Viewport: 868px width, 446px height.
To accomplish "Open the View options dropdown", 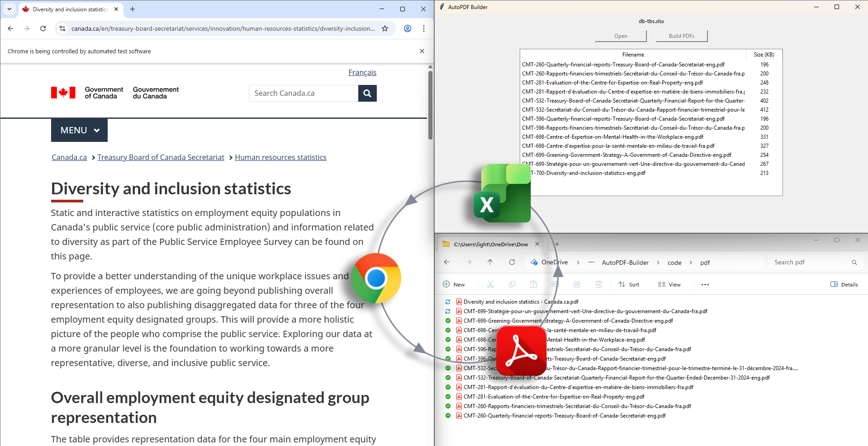I will 669,285.
